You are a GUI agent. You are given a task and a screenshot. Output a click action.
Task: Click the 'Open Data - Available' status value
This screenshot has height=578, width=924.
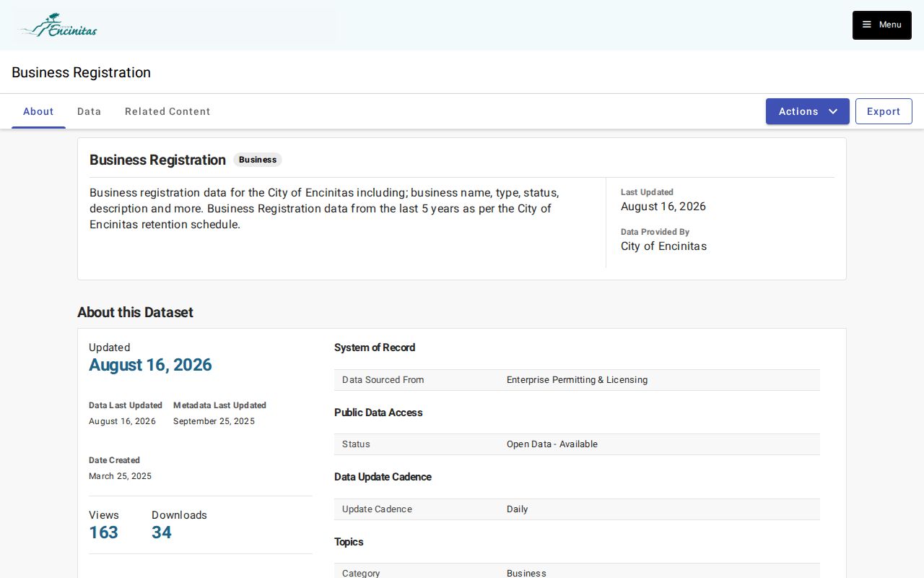click(552, 444)
